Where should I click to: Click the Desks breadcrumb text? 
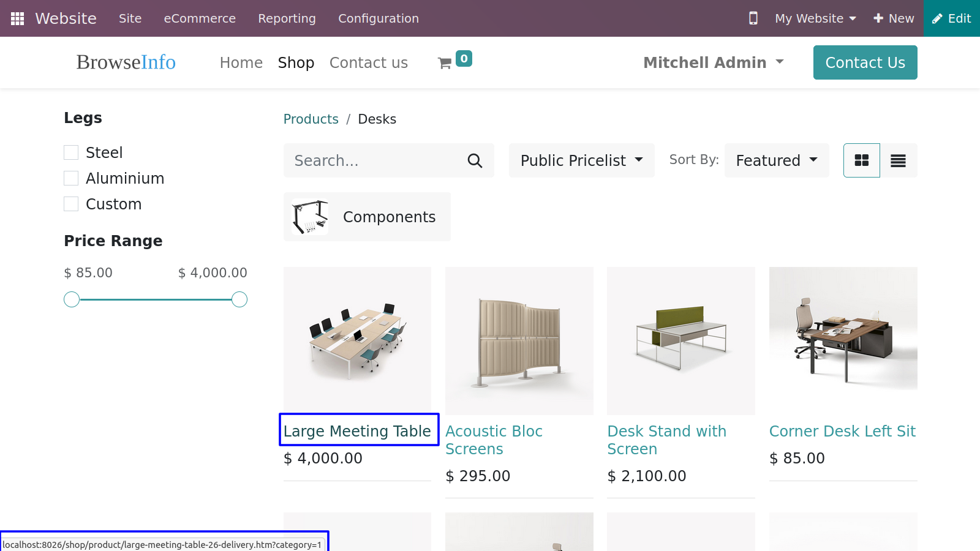point(377,119)
